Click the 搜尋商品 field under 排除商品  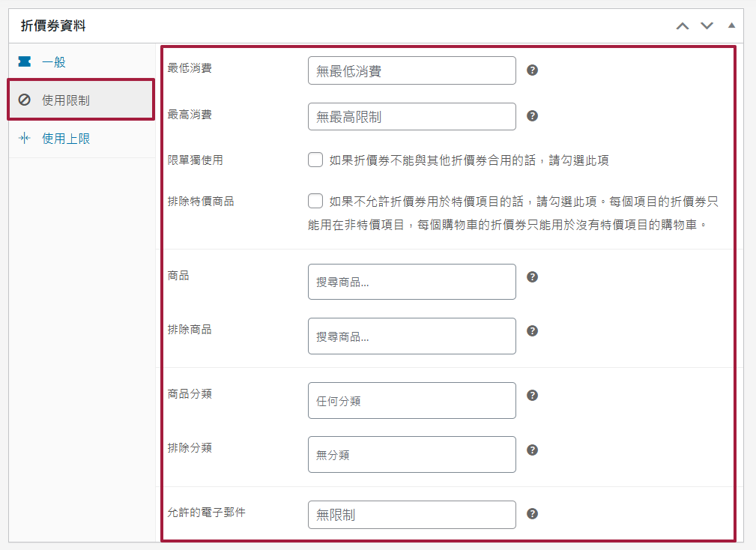411,336
